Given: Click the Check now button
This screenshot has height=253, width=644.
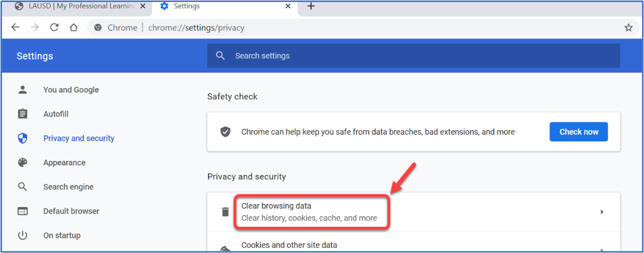Looking at the screenshot, I should click(579, 132).
